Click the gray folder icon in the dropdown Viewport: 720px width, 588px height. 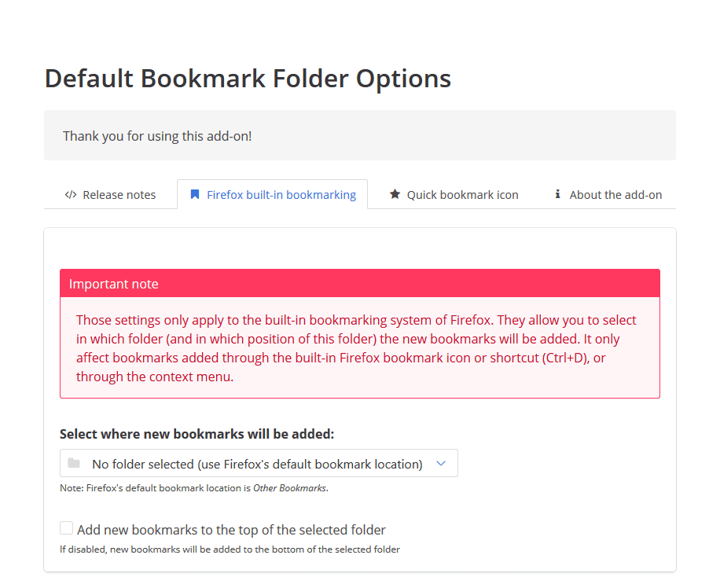tap(74, 463)
